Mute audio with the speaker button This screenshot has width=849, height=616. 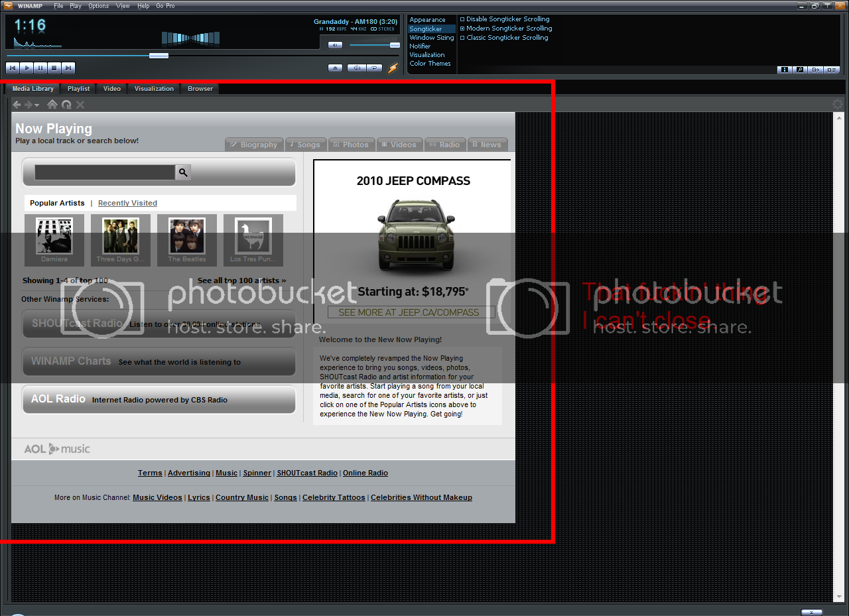pyautogui.click(x=335, y=45)
